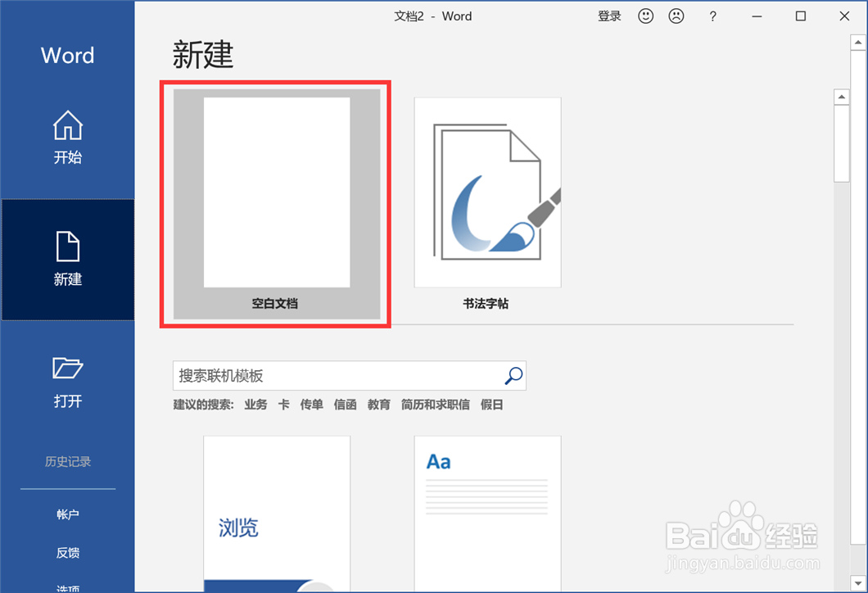Screen dimensions: 868x593
Task: Search suggested term 教育
Action: click(379, 405)
